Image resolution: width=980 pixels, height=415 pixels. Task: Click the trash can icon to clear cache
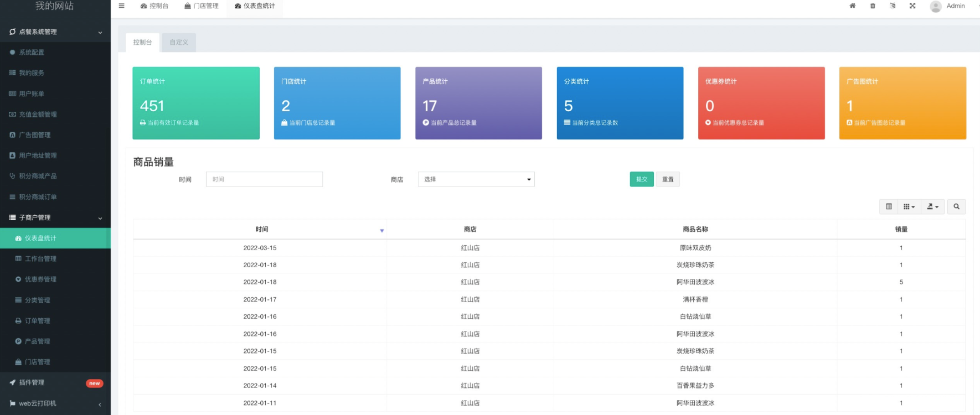tap(873, 6)
